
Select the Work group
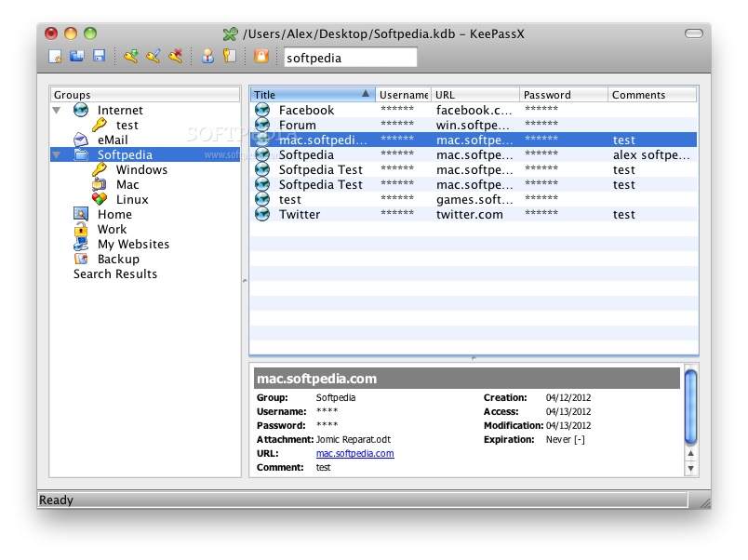pyautogui.click(x=112, y=230)
